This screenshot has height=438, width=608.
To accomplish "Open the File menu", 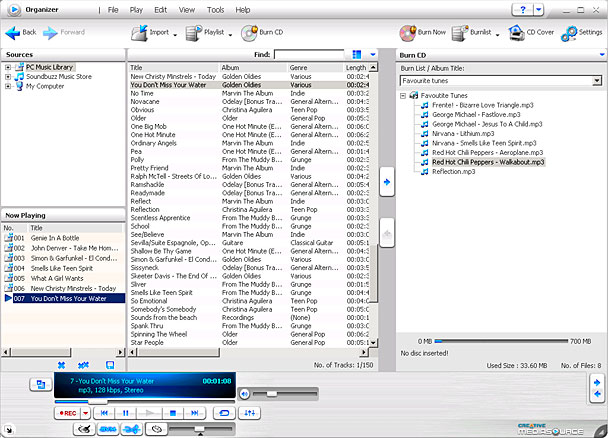I will click(x=113, y=10).
